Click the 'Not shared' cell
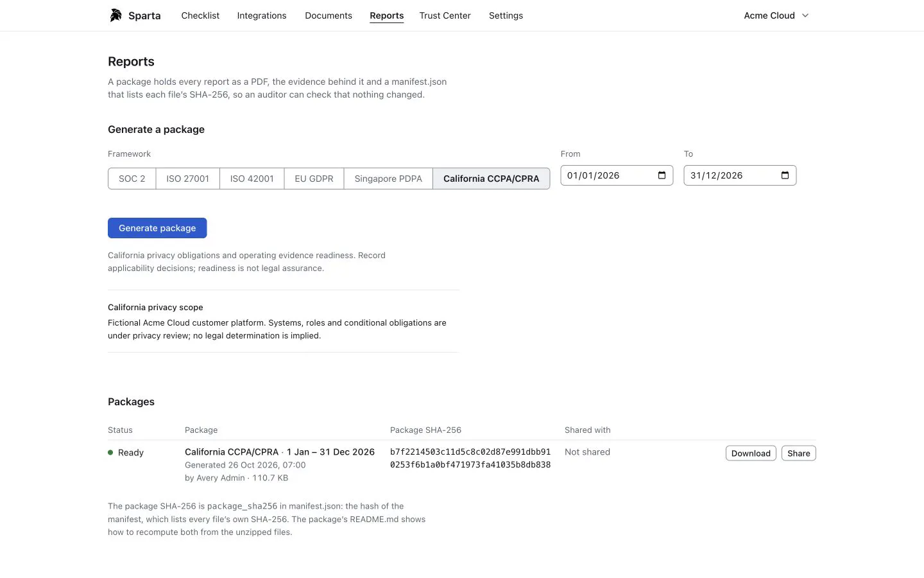 click(587, 452)
